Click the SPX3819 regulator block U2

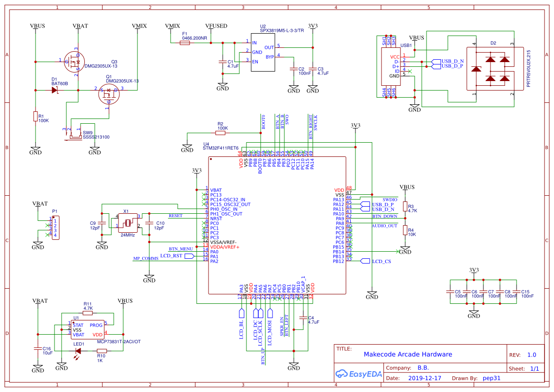(x=263, y=51)
